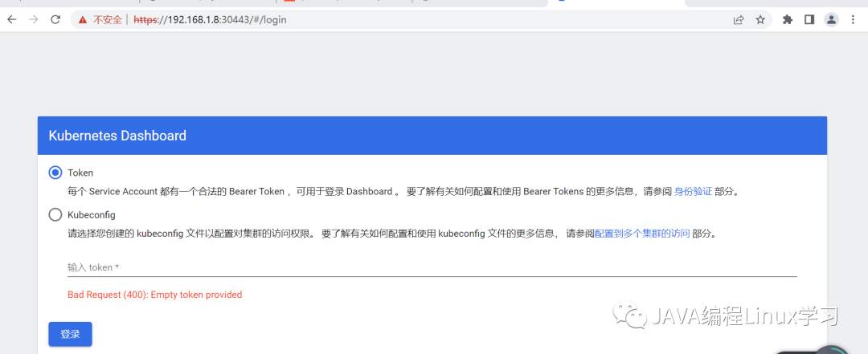The image size is (868, 354).
Task: Bookmark this page with star icon
Action: [x=760, y=20]
